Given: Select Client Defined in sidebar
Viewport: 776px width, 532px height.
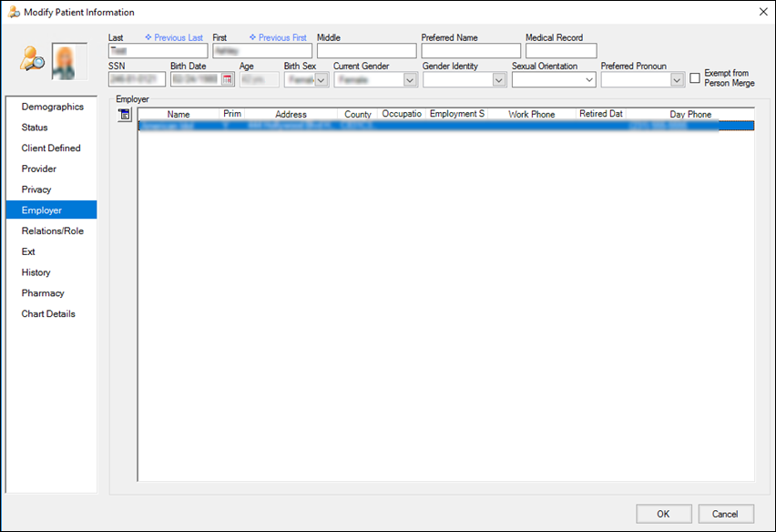Looking at the screenshot, I should click(x=51, y=148).
